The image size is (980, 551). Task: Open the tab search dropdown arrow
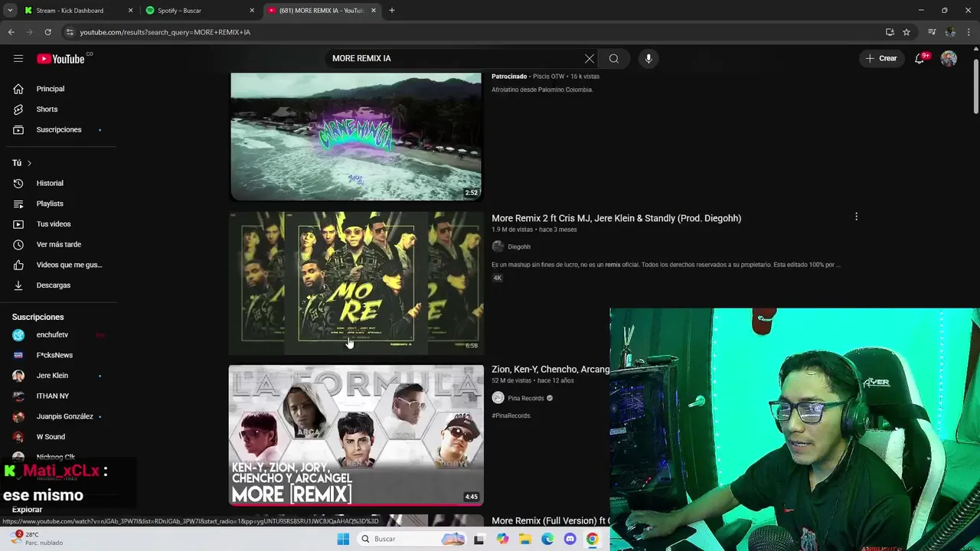tap(10, 11)
